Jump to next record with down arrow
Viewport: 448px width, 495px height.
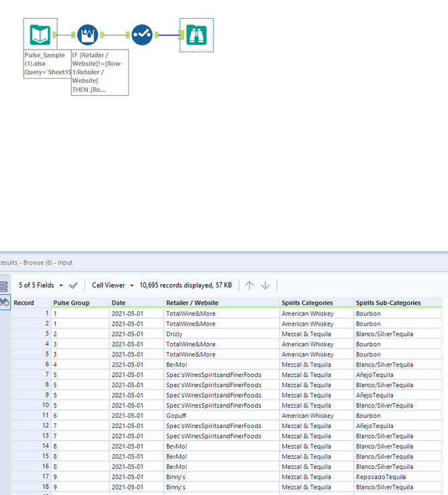[265, 285]
